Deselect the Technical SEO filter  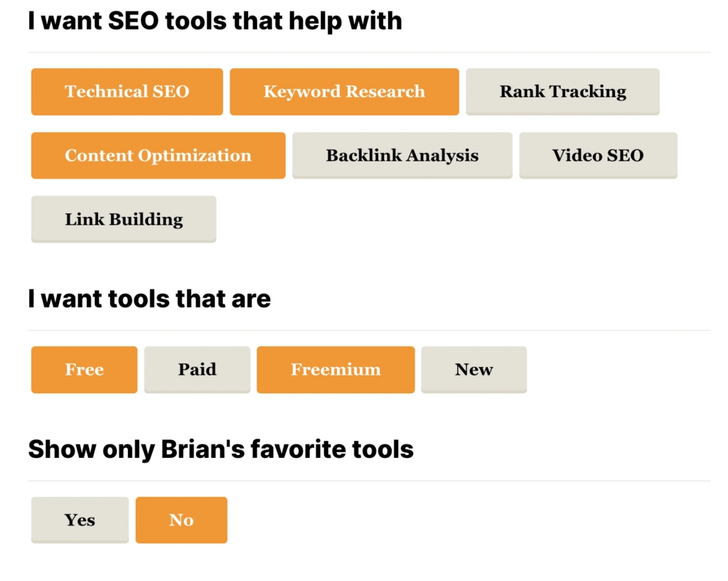(x=127, y=92)
